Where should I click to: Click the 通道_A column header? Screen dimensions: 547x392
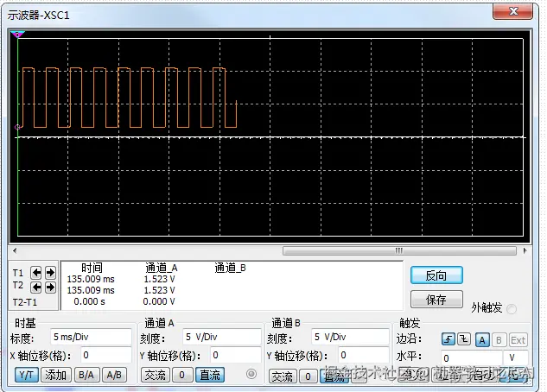(x=162, y=268)
